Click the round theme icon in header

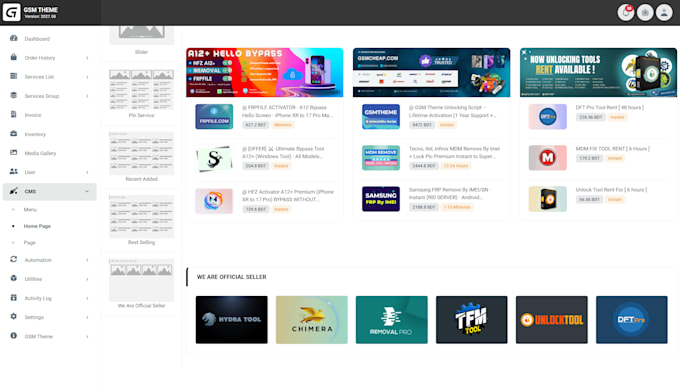645,13
